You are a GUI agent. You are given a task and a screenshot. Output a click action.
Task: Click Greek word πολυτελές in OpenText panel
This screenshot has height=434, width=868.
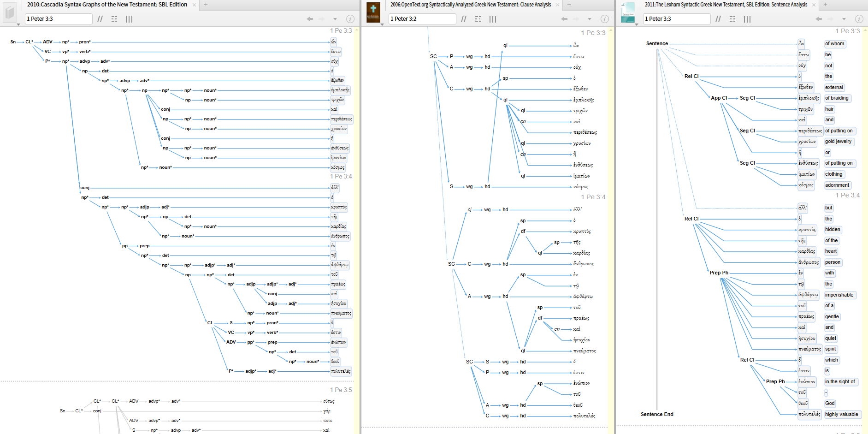coord(584,416)
